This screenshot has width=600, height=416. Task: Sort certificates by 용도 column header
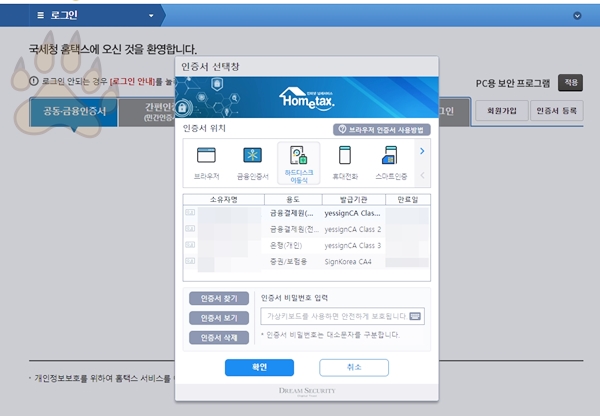293,200
